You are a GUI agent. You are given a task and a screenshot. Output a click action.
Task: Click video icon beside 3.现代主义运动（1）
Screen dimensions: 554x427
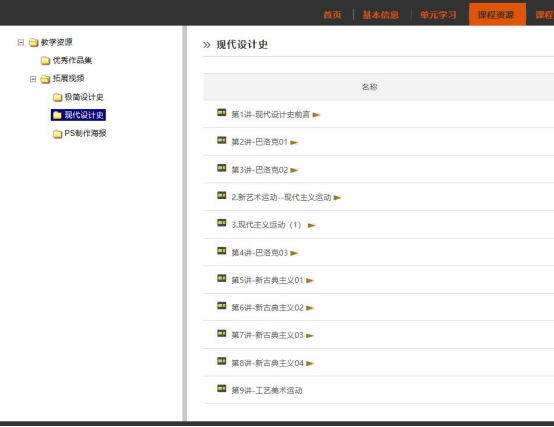coord(222,223)
